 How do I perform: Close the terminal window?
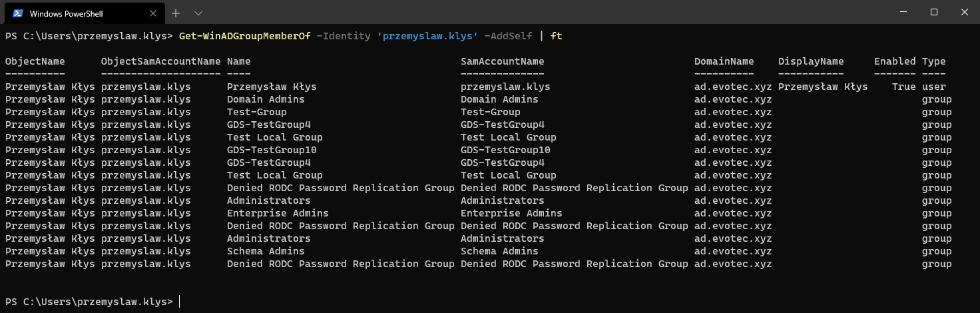coord(964,13)
